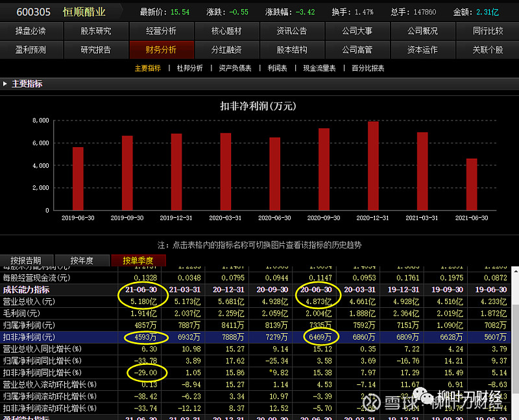Image resolution: width=519 pixels, height=420 pixels.
Task: Click the 营业总收入(元) indicator name
Action: [x=29, y=301]
